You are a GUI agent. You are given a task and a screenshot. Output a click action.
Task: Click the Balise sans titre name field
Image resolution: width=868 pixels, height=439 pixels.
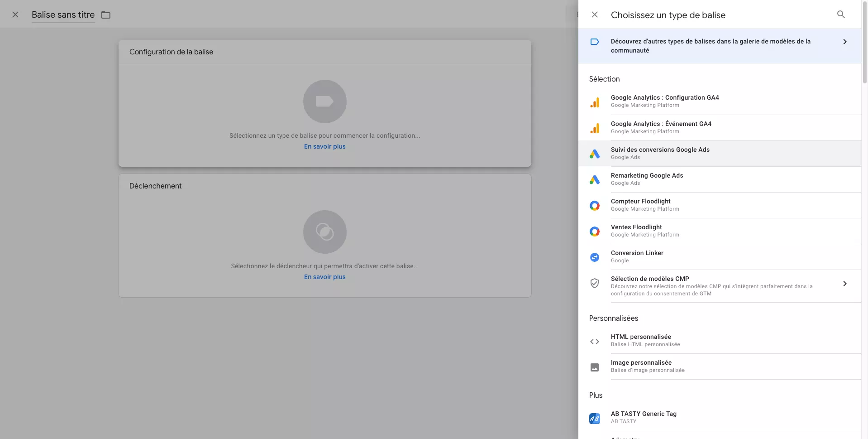[63, 14]
